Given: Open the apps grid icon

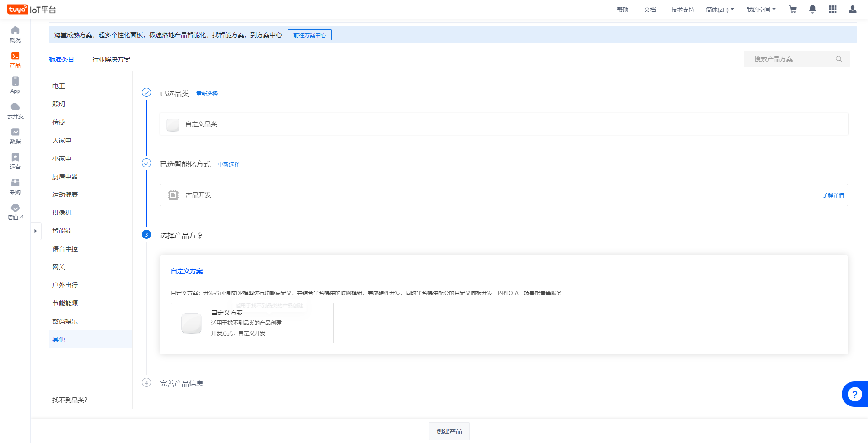Looking at the screenshot, I should 833,10.
